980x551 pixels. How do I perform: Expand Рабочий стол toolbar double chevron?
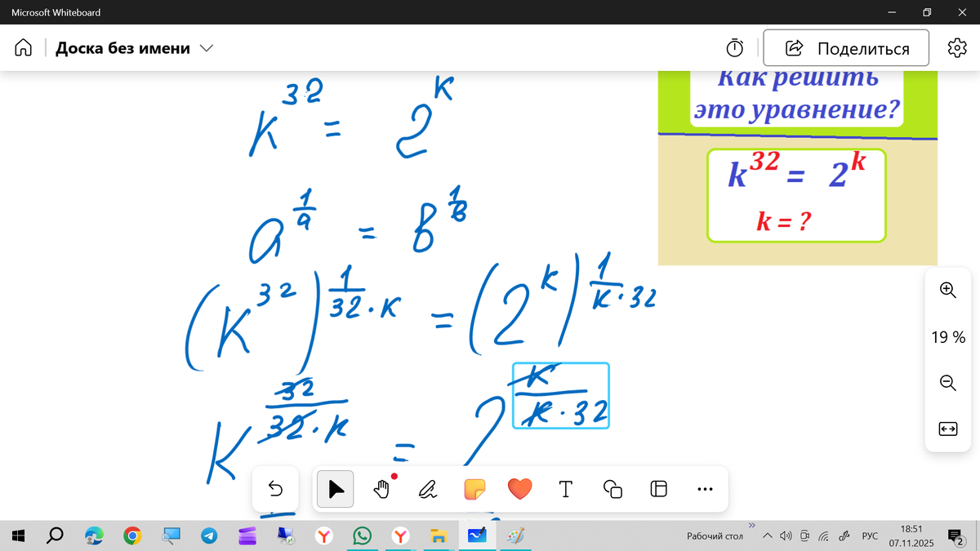(x=752, y=525)
